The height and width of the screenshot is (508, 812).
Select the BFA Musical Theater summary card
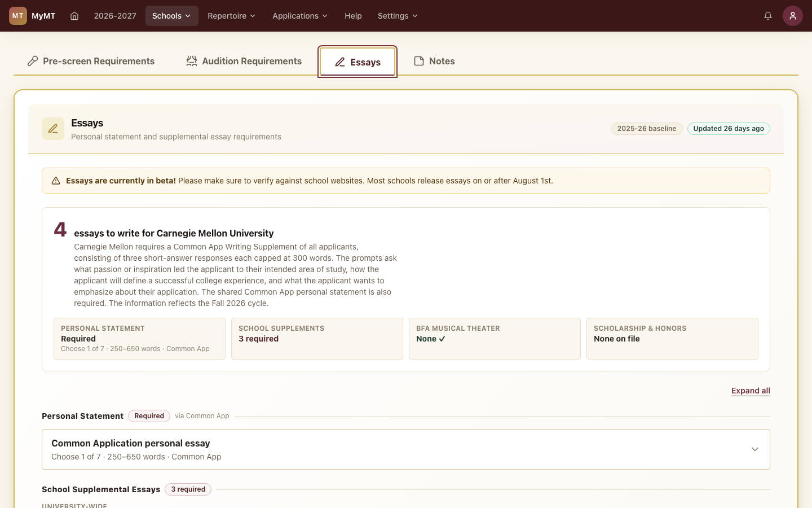coord(495,339)
